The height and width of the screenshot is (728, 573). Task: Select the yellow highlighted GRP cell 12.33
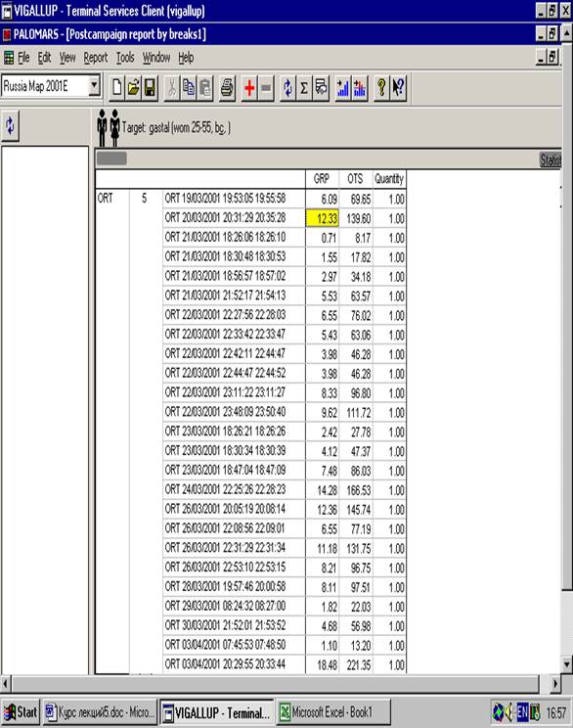tap(322, 218)
